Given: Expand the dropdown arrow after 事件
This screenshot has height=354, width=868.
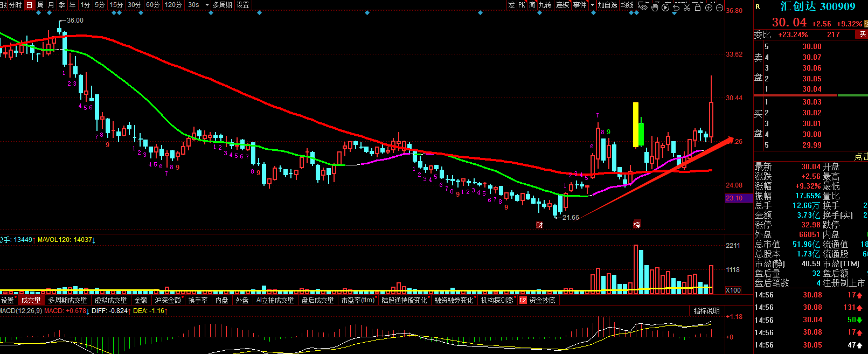Looking at the screenshot, I should point(592,5).
